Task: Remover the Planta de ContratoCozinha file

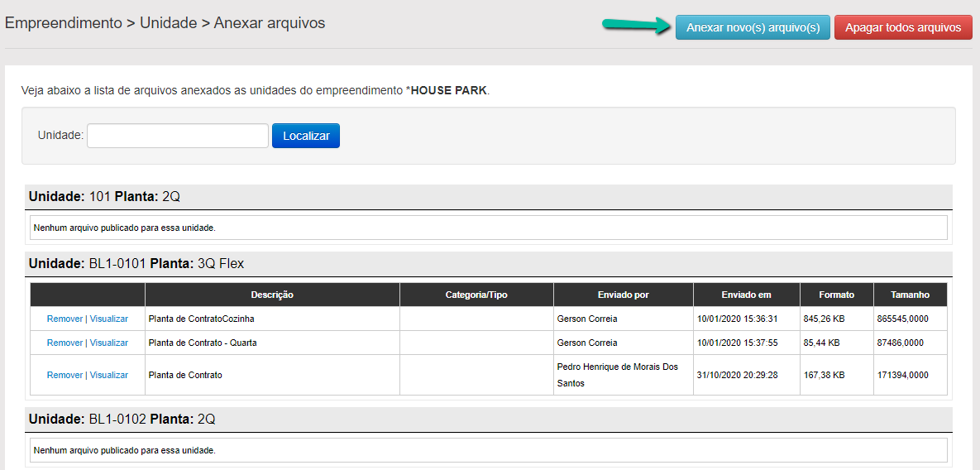Action: point(65,319)
